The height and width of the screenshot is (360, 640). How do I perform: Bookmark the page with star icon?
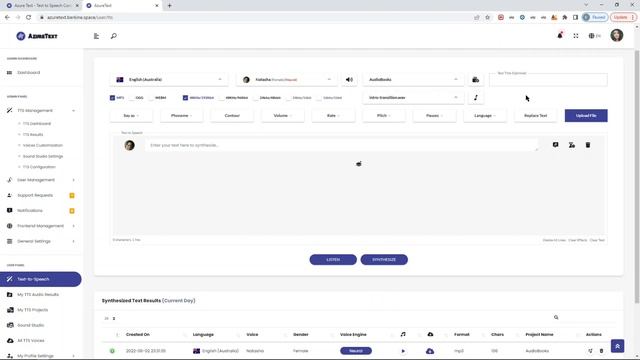click(x=487, y=18)
